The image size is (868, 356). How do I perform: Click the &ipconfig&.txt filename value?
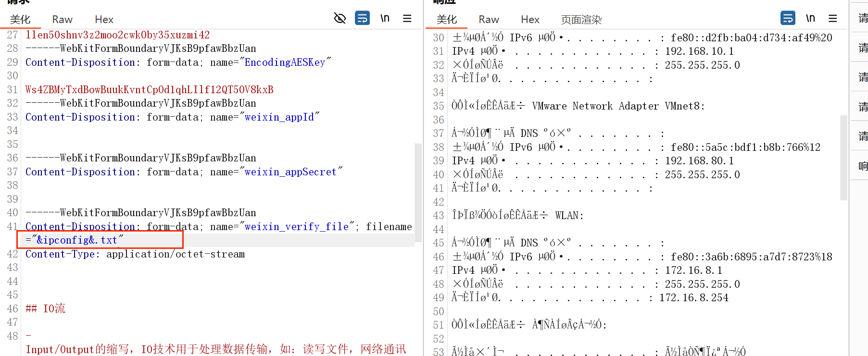coord(77,240)
